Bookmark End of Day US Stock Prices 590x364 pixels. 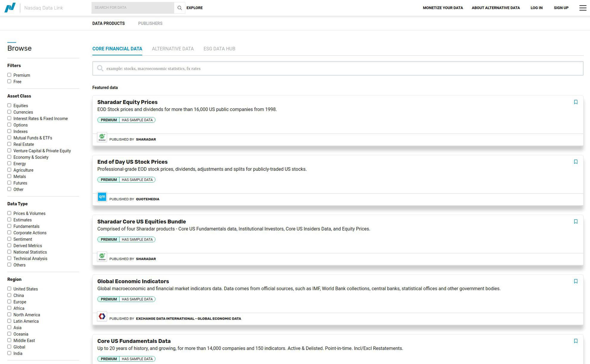pos(575,162)
